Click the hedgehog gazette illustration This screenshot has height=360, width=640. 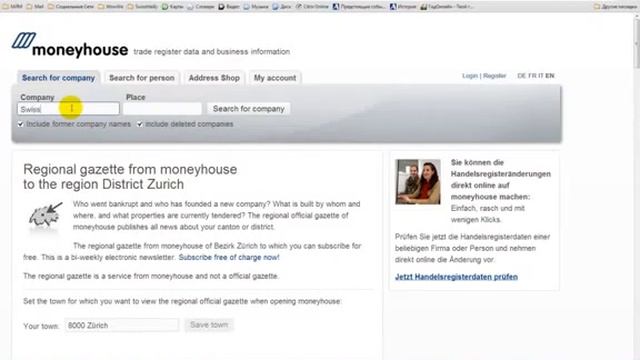point(45,216)
